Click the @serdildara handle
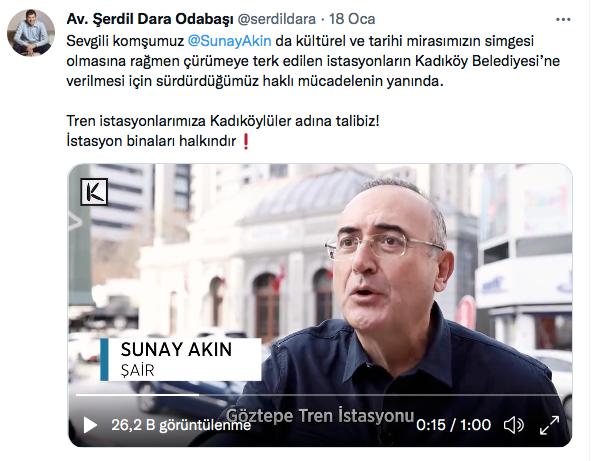The height and width of the screenshot is (461, 599). [277, 19]
